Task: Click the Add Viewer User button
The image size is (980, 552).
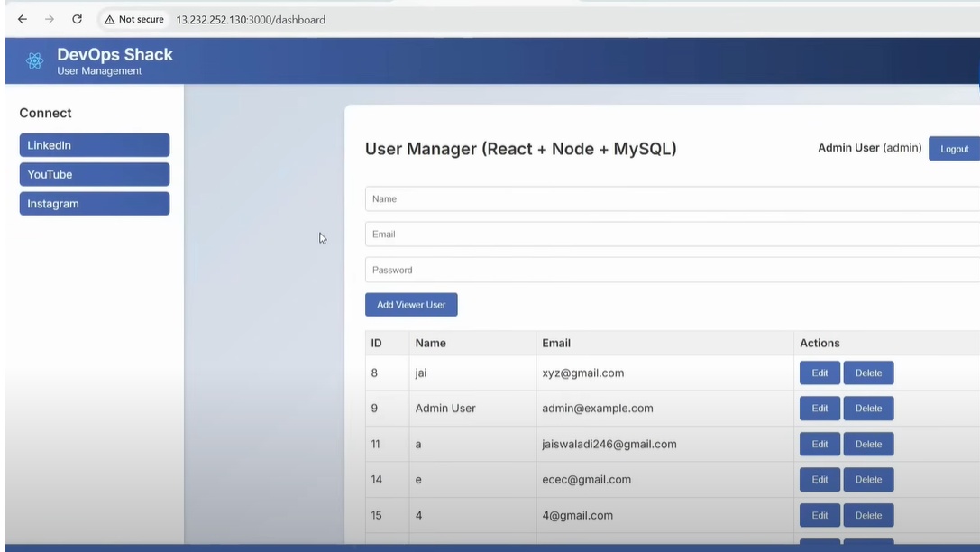Action: pyautogui.click(x=411, y=305)
